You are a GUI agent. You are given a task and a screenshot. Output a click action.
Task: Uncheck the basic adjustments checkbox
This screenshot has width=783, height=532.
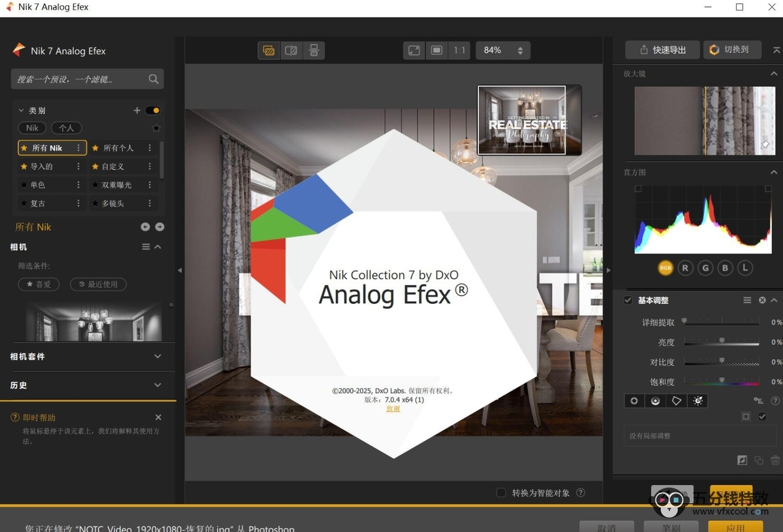click(x=628, y=300)
